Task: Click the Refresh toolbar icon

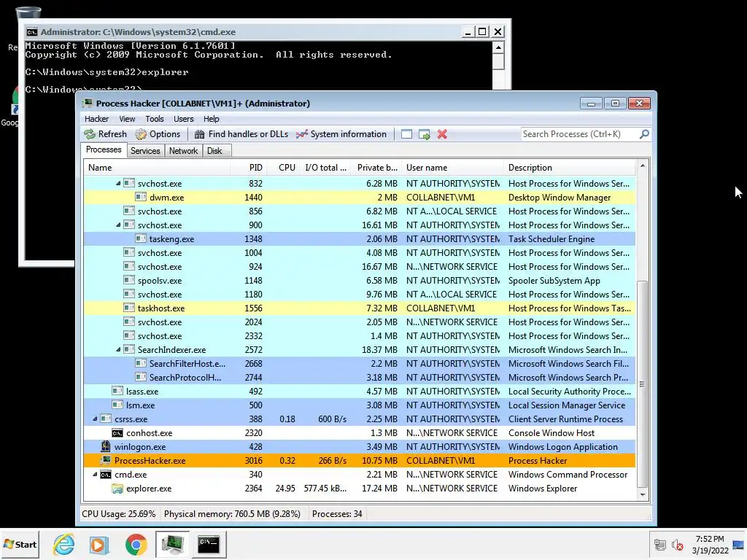Action: tap(90, 134)
